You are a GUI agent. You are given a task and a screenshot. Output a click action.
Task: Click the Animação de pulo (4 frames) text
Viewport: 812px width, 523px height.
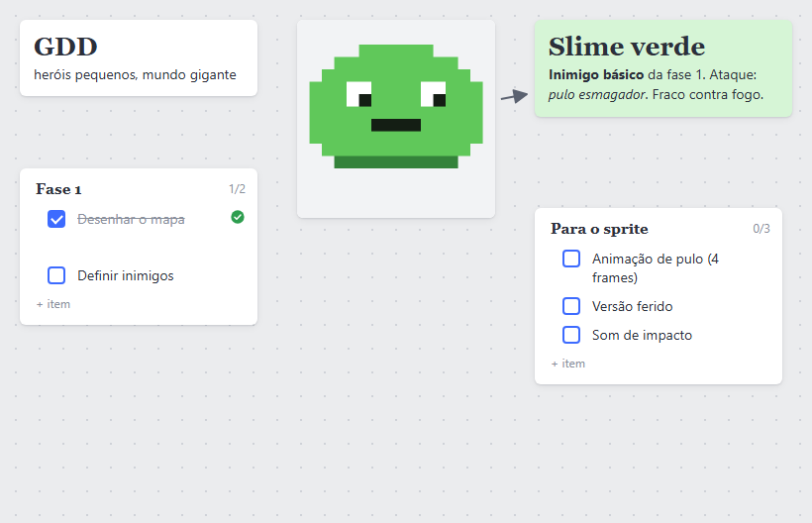coord(656,268)
